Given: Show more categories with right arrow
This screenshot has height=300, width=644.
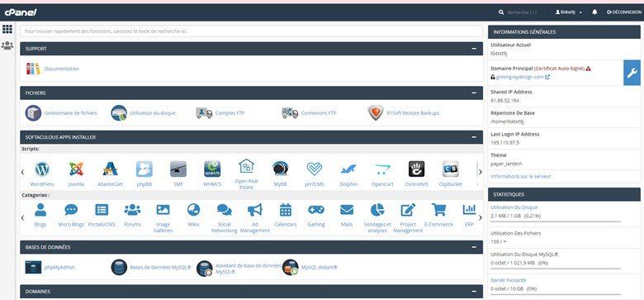Looking at the screenshot, I should 481,217.
